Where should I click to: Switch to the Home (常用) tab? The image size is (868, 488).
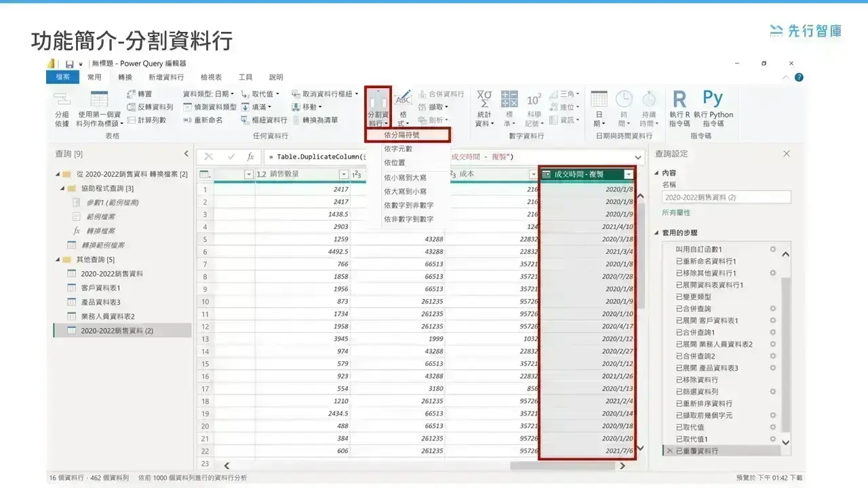pyautogui.click(x=94, y=77)
